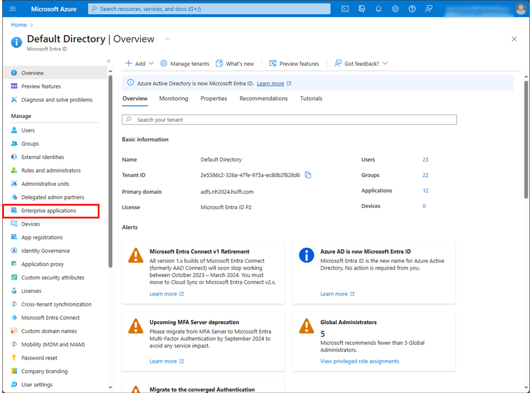Screen dimensions: 532x393
Task: Click the global search resources box
Action: pyautogui.click(x=209, y=9)
